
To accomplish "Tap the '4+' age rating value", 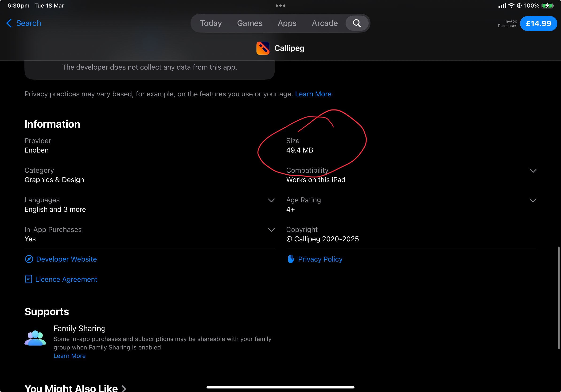I will (x=290, y=209).
